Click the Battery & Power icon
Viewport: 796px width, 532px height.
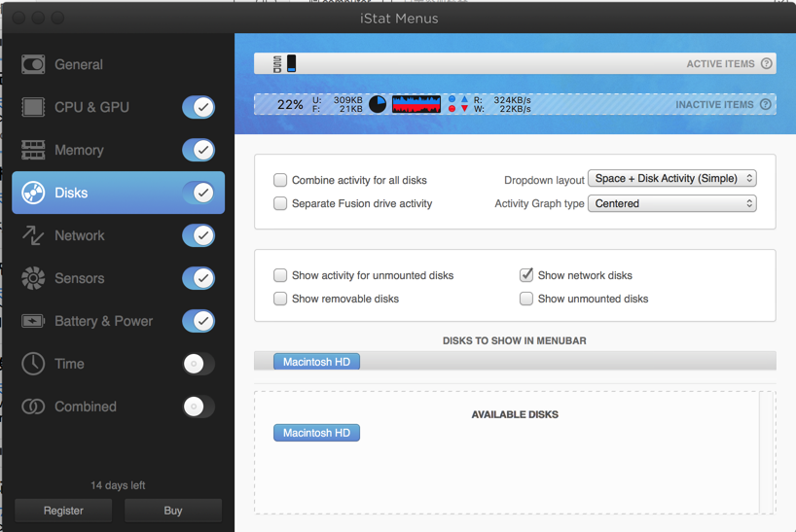pyautogui.click(x=33, y=321)
